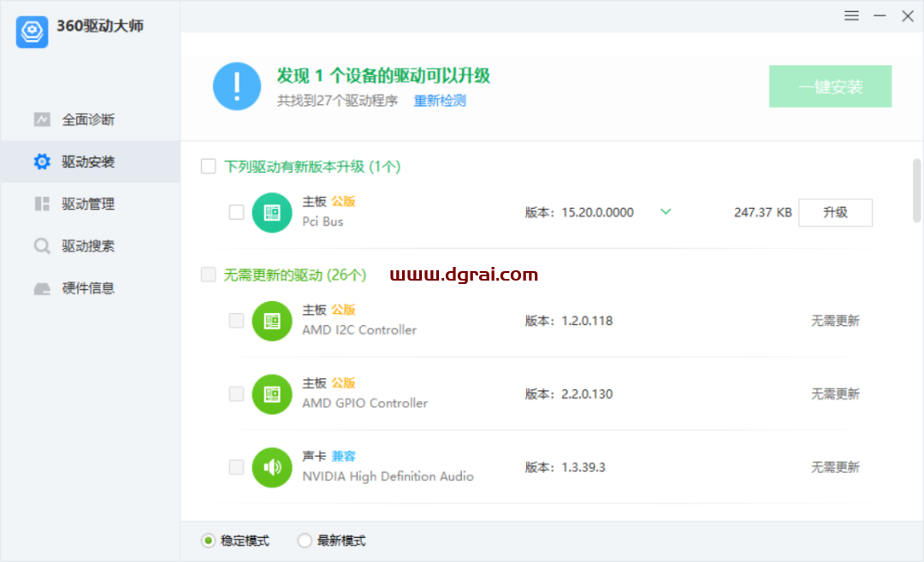Tick the AMD I2C Controller checkbox
Image resolution: width=924 pixels, height=562 pixels.
click(x=236, y=321)
